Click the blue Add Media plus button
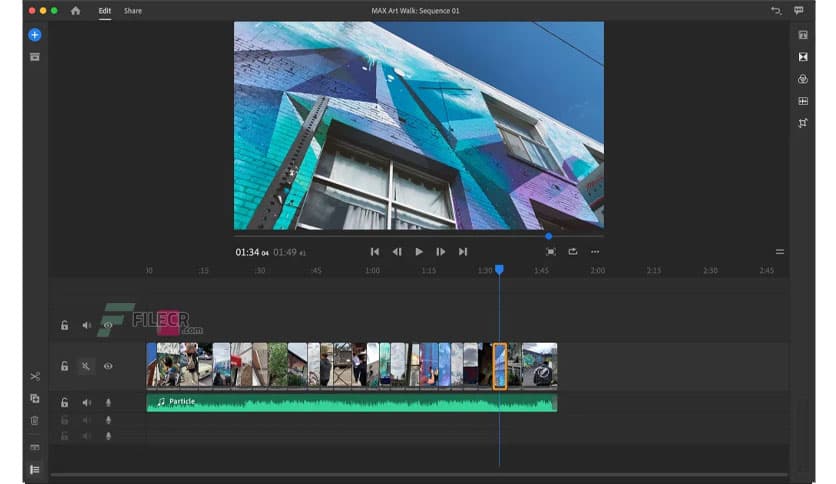This screenshot has width=836, height=484. pyautogui.click(x=35, y=35)
